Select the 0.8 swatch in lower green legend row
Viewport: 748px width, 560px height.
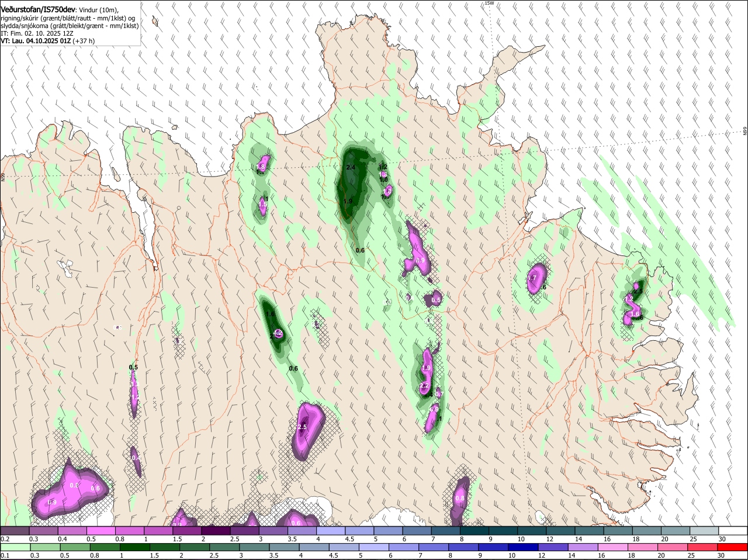pos(105,547)
